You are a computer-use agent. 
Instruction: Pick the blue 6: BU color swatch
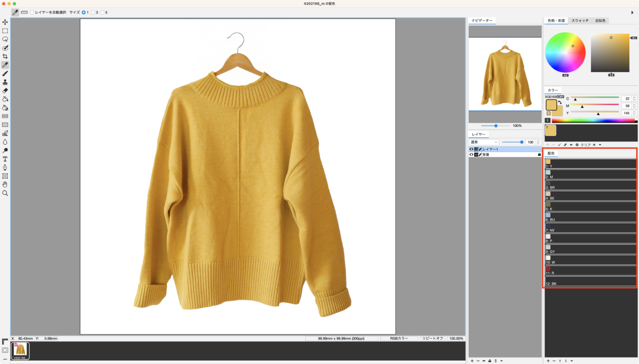click(x=548, y=215)
